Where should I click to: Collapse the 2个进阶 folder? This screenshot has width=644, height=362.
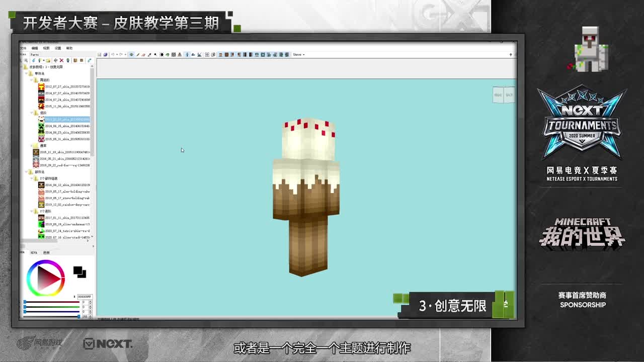[31, 211]
